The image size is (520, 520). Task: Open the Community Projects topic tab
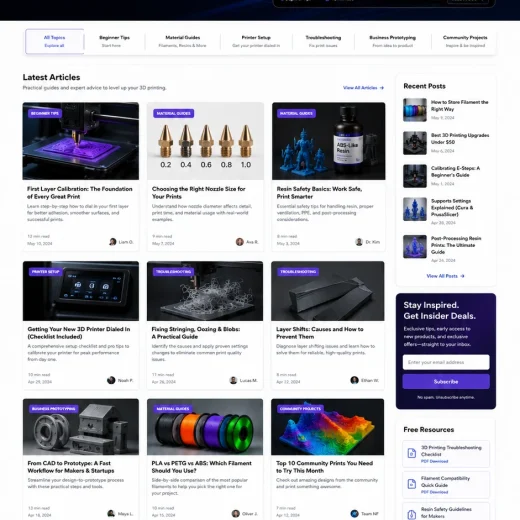pyautogui.click(x=465, y=41)
